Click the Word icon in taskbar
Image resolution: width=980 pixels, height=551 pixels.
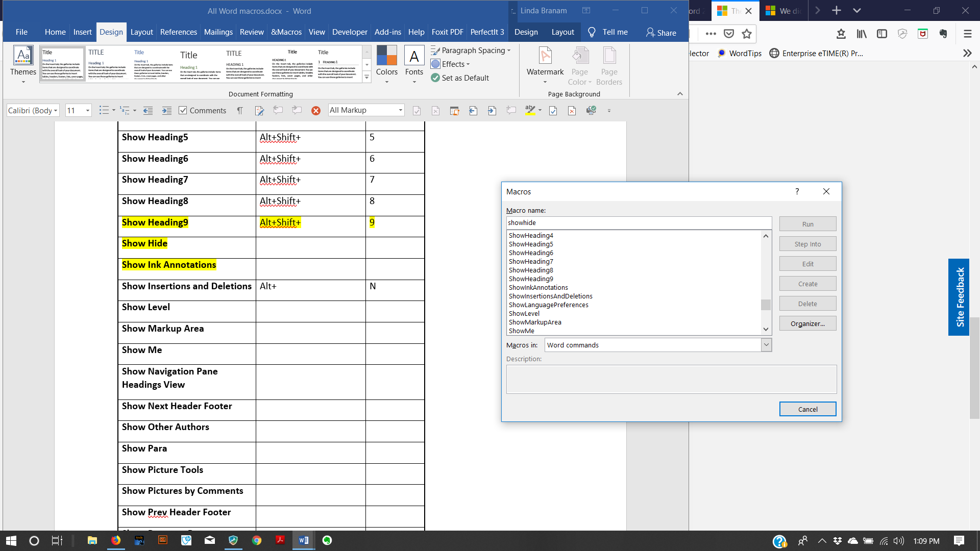click(x=304, y=540)
